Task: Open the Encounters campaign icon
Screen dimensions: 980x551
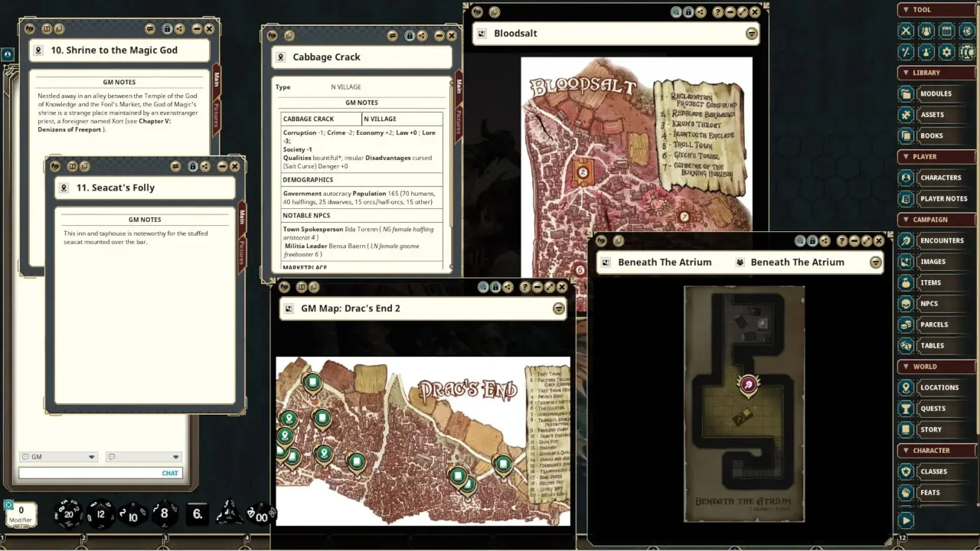Action: click(906, 240)
